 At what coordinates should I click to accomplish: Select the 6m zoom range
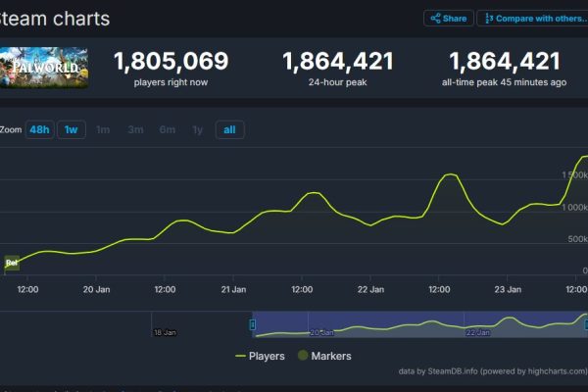tap(168, 129)
